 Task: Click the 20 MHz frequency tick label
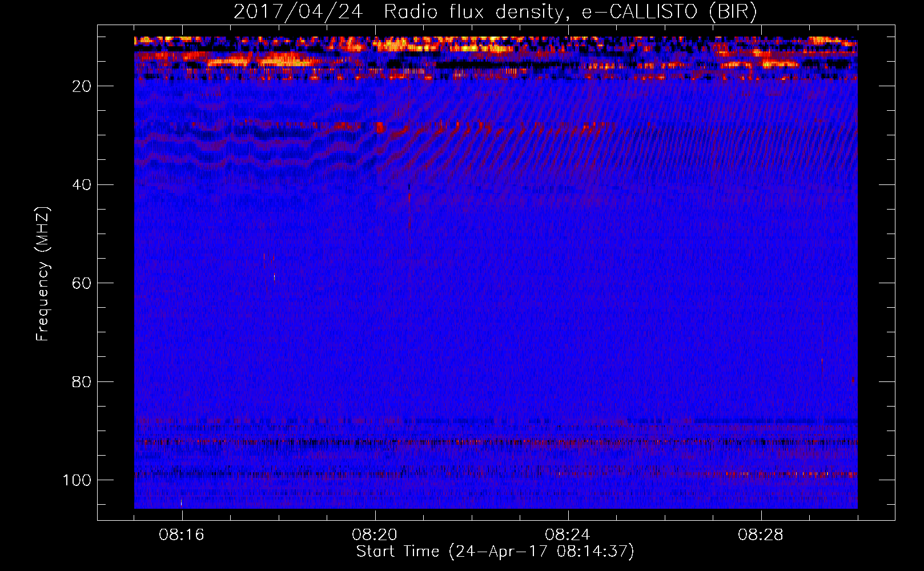coord(82,86)
